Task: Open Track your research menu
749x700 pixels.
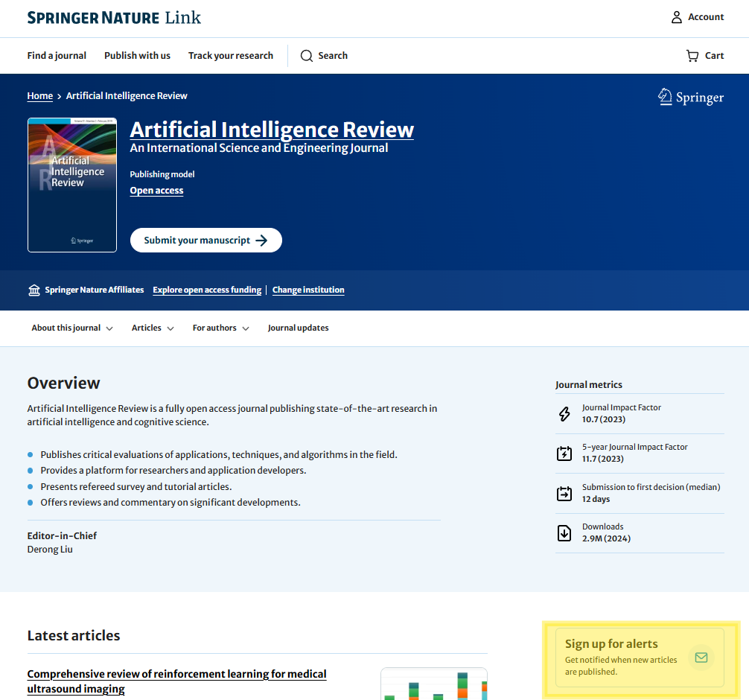Action: tap(231, 55)
